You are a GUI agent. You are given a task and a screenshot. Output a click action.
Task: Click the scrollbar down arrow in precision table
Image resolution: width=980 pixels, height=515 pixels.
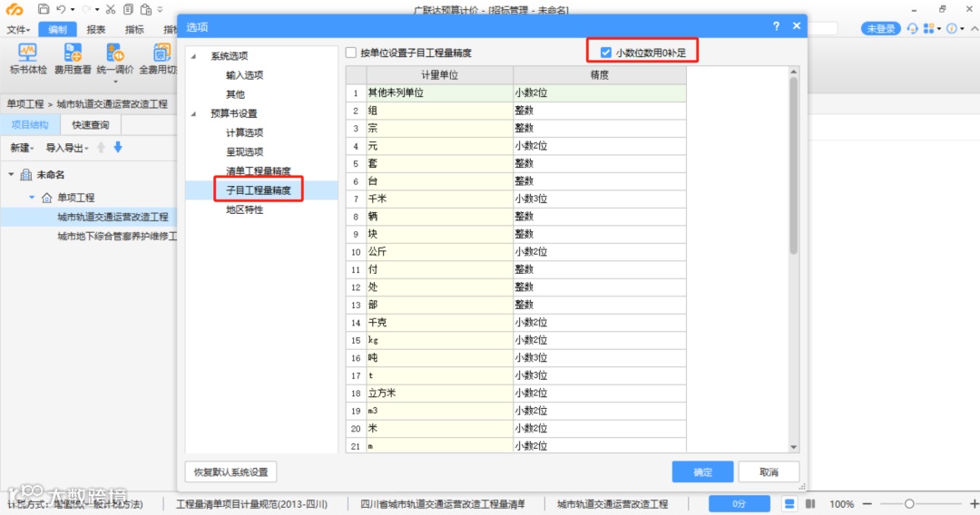click(794, 447)
